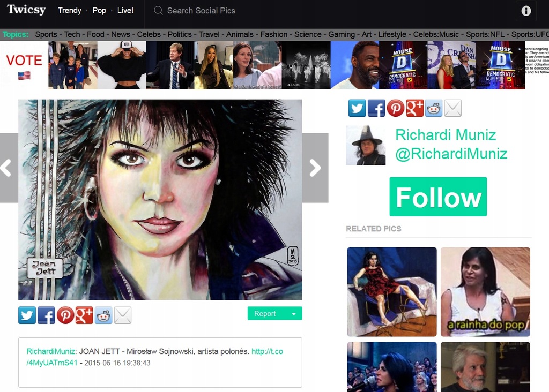The image size is (549, 392).
Task: Click Twitter icon below the Joan Jett painting
Action: tap(27, 315)
